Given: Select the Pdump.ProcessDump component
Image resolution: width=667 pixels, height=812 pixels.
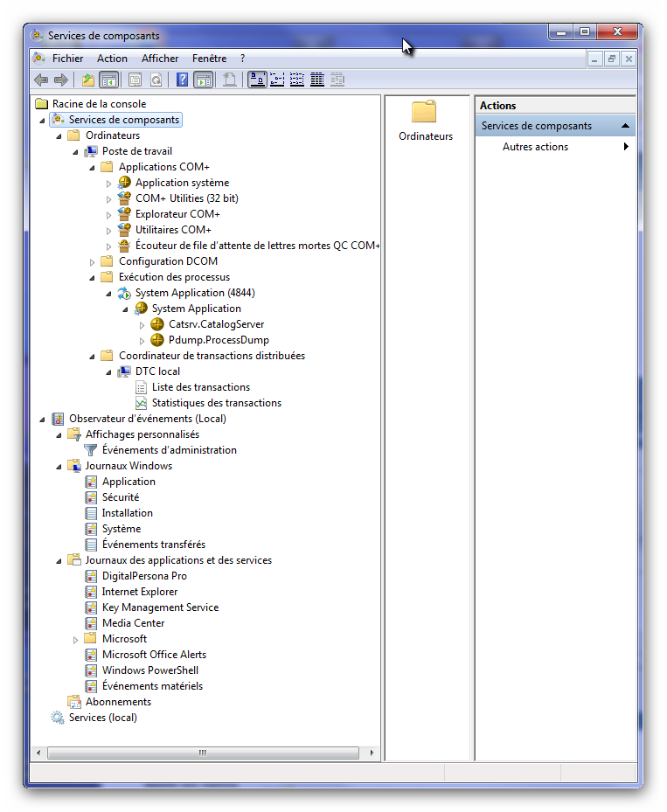Looking at the screenshot, I should pos(219,340).
